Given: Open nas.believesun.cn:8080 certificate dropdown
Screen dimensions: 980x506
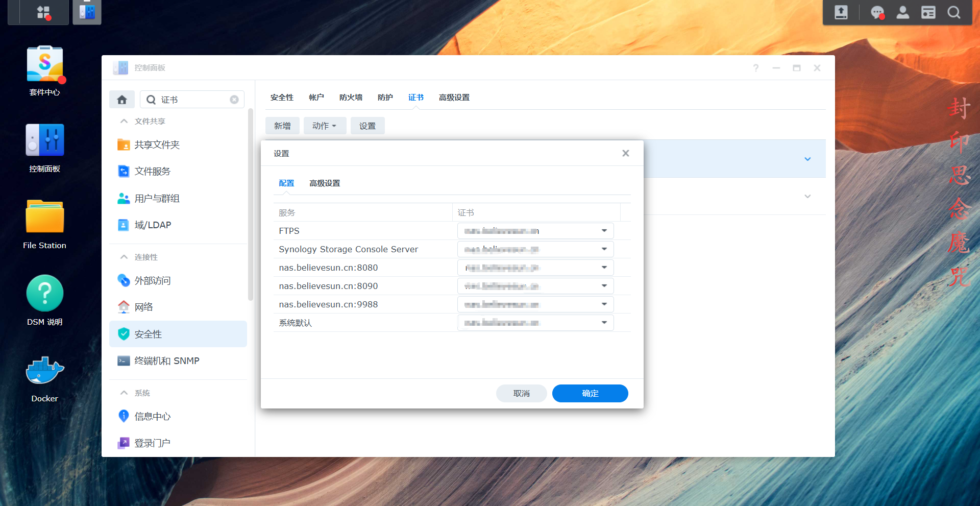Looking at the screenshot, I should coord(535,268).
